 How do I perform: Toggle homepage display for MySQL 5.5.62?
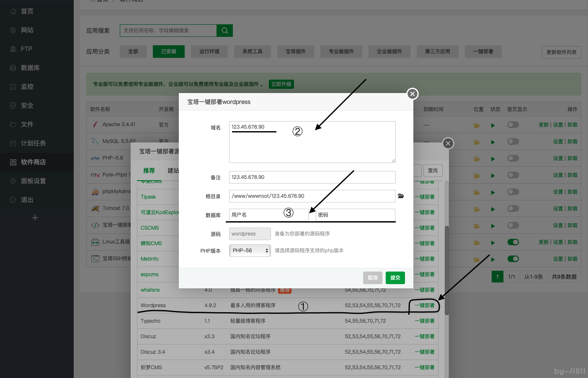tap(513, 141)
